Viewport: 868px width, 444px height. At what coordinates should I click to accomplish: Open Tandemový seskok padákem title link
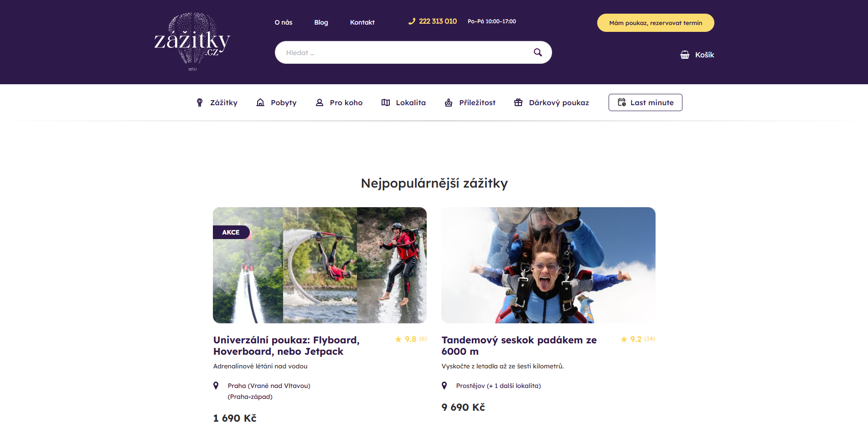click(x=519, y=346)
